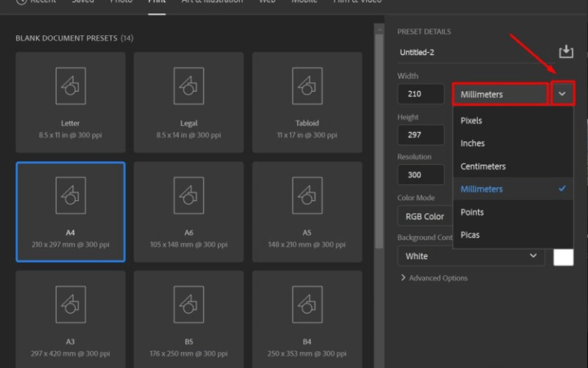Select the A6 preset card
This screenshot has height=368, width=588.
point(188,212)
